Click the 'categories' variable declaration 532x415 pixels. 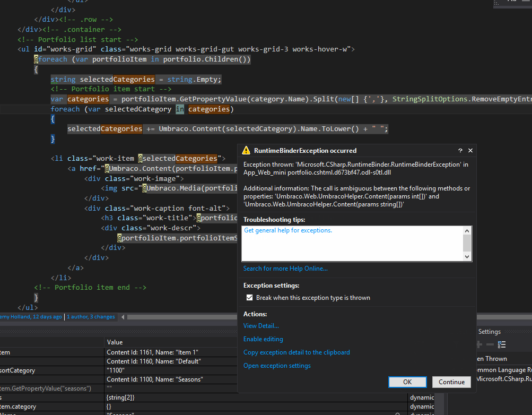(x=88, y=99)
